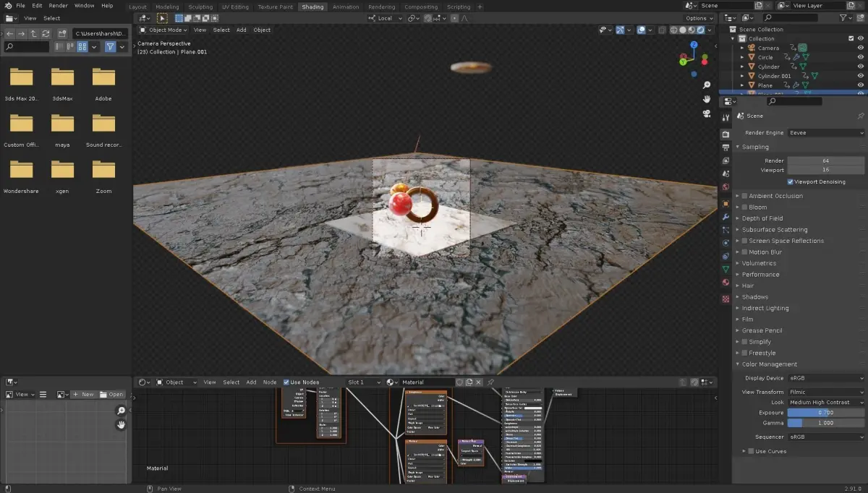Screen dimensions: 868x493
Task: Expand the Depth of Field panel
Action: coord(762,218)
